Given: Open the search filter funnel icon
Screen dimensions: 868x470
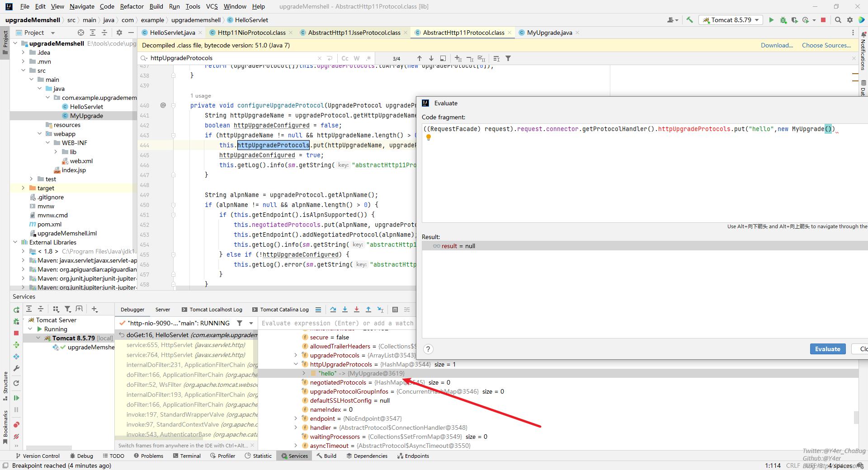Looking at the screenshot, I should (508, 58).
